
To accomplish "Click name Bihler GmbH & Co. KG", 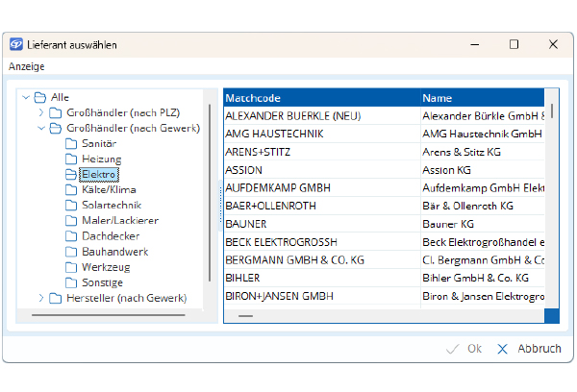I will point(475,278).
